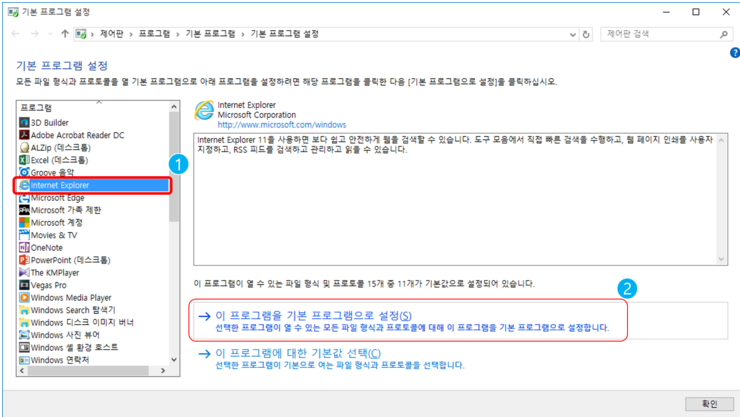Click the 기본 프로그램 breadcrumb
The height and width of the screenshot is (417, 740).
[x=210, y=34]
